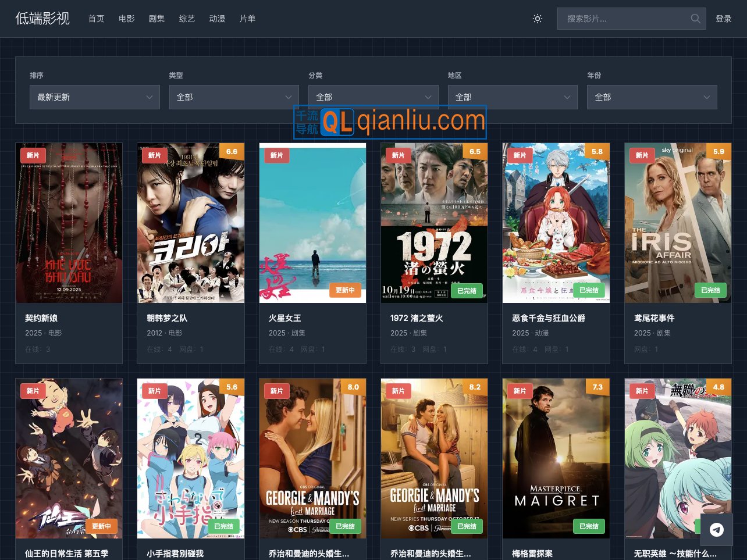This screenshot has width=747, height=560.
Task: Open the 类型 filter dropdown
Action: click(234, 97)
